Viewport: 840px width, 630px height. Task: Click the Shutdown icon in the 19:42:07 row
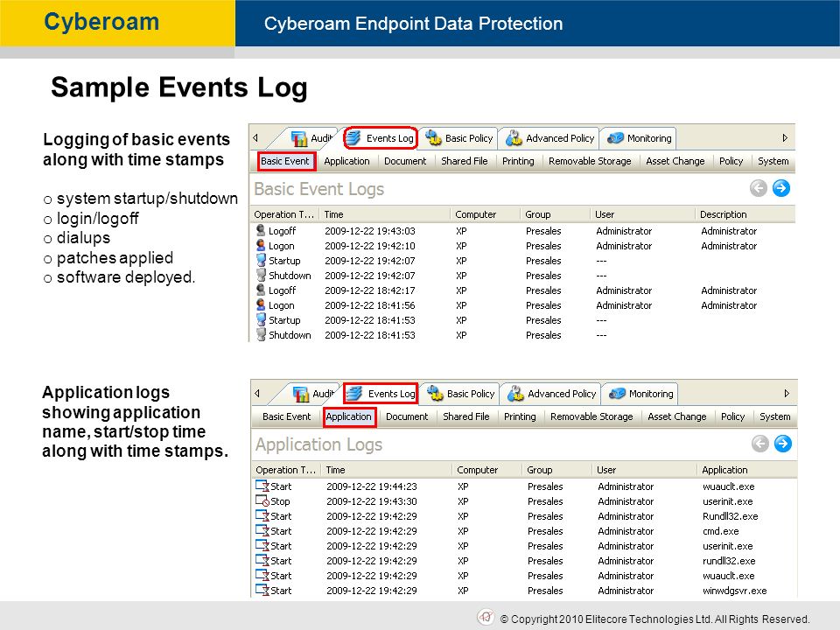[261, 276]
